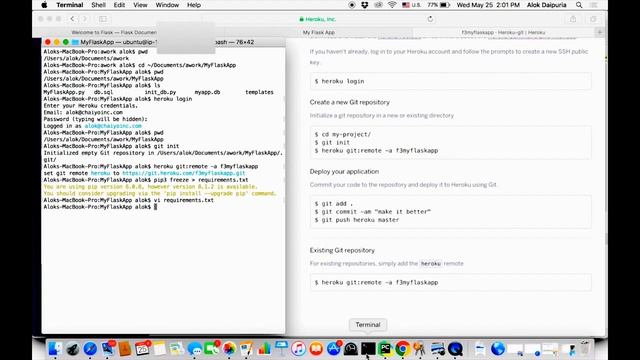Click the Terminal icon in Dock
This screenshot has width=640, height=360.
click(x=368, y=349)
